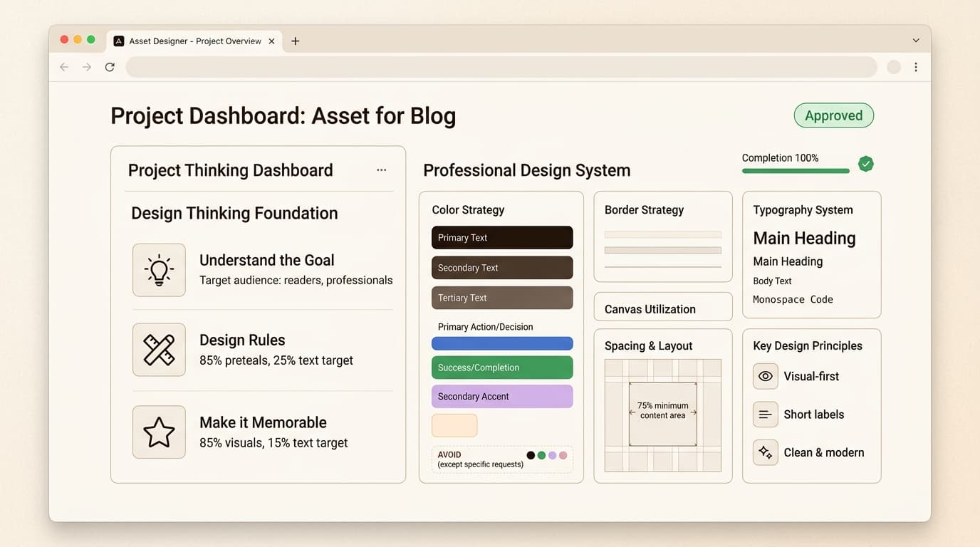Open the browser three-dot menu
Viewport: 980px width, 547px height.
click(x=916, y=67)
